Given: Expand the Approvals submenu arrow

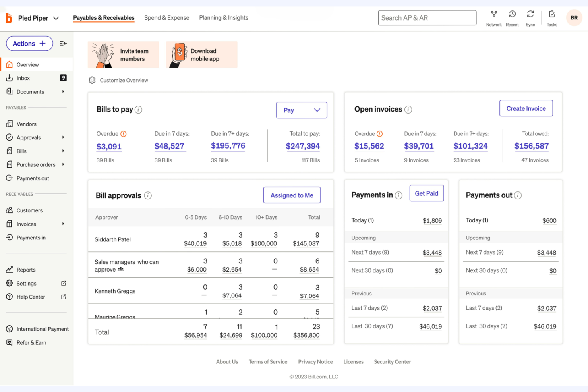Looking at the screenshot, I should [63, 137].
